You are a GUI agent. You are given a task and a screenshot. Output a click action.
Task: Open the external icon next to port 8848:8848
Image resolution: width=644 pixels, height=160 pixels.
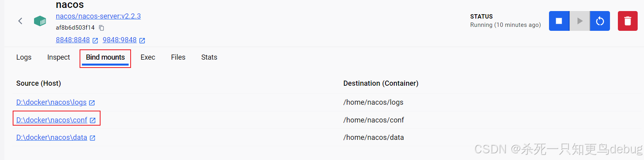pyautogui.click(x=95, y=40)
